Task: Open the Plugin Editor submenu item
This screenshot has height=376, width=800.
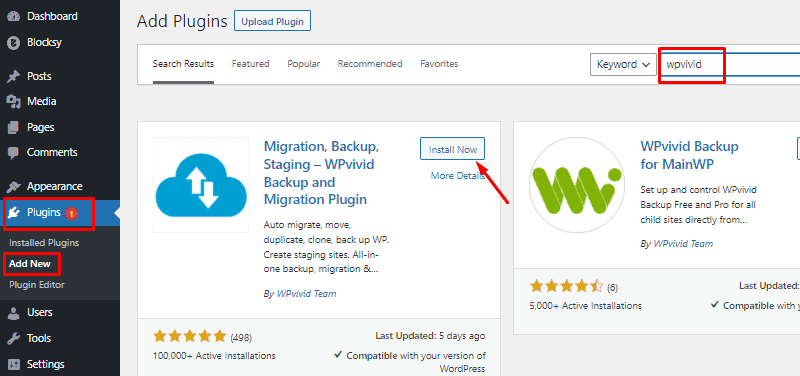Action: 37,285
